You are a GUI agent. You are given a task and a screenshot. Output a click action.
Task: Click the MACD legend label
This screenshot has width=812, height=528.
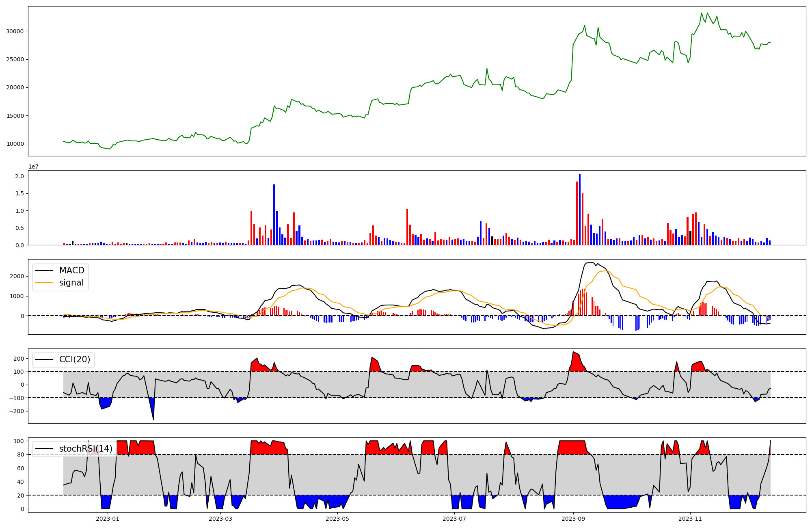(x=71, y=270)
